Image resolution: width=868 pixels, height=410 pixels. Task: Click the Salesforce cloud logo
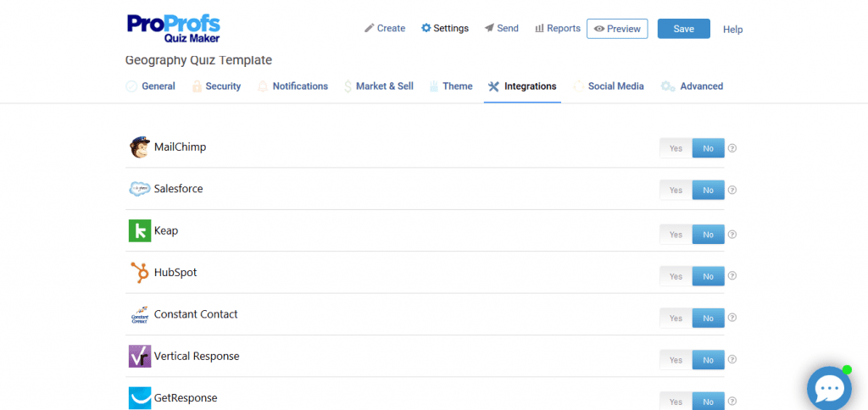point(140,189)
